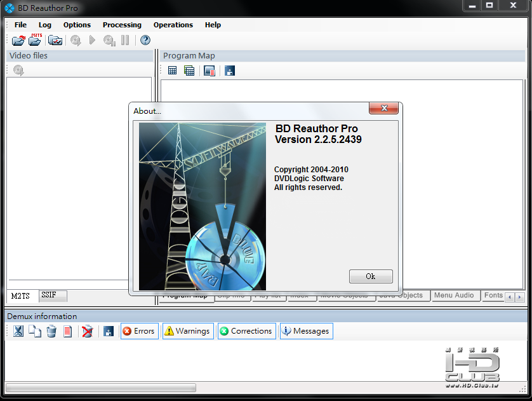Click the disc icon under Video files

click(x=18, y=71)
